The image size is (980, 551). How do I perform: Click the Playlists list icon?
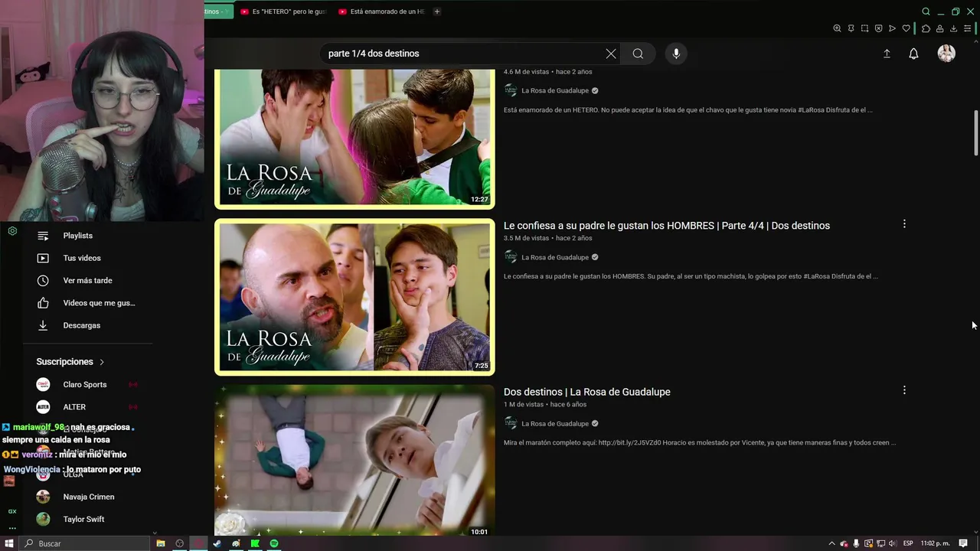(43, 236)
